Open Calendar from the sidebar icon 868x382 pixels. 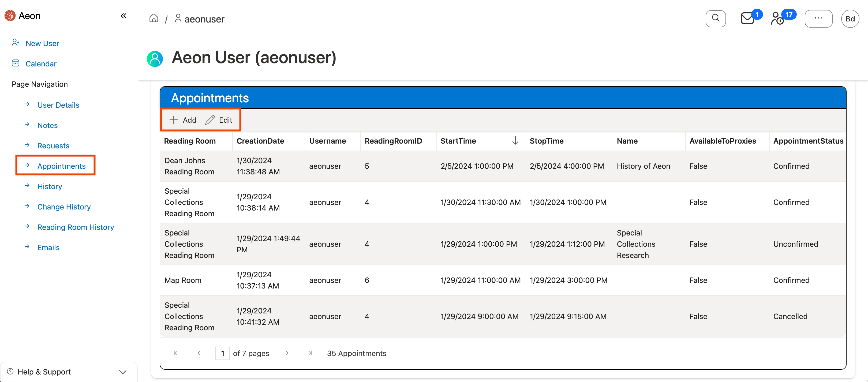click(x=16, y=63)
